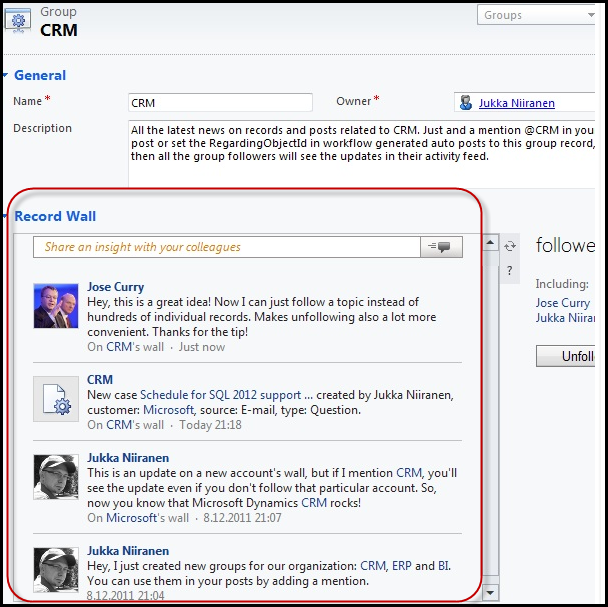Open owner link Jukka Niiranen

516,103
